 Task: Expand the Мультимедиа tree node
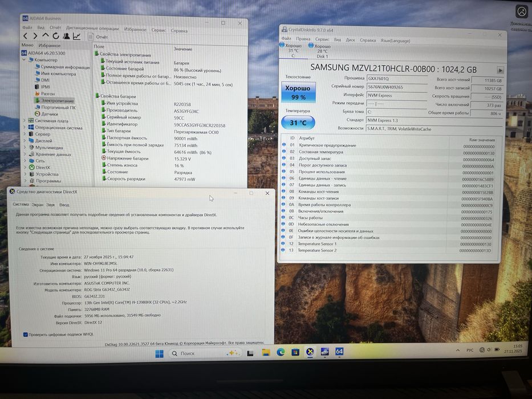pyautogui.click(x=25, y=147)
